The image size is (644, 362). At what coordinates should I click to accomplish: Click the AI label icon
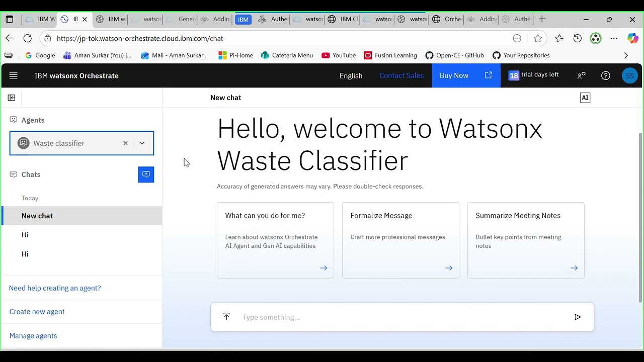tap(585, 98)
